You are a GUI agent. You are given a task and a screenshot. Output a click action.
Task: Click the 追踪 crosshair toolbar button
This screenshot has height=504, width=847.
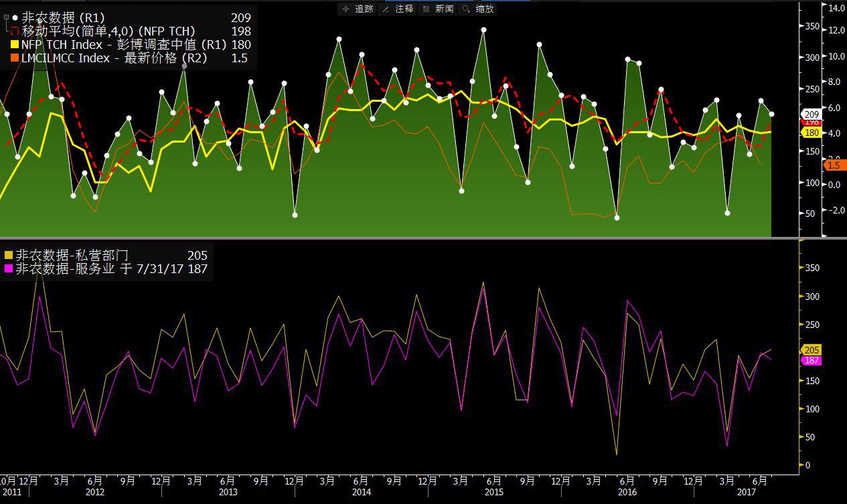tap(358, 9)
